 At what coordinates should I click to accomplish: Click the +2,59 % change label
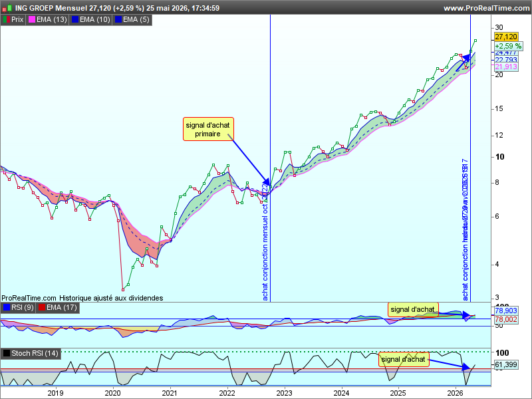point(508,46)
